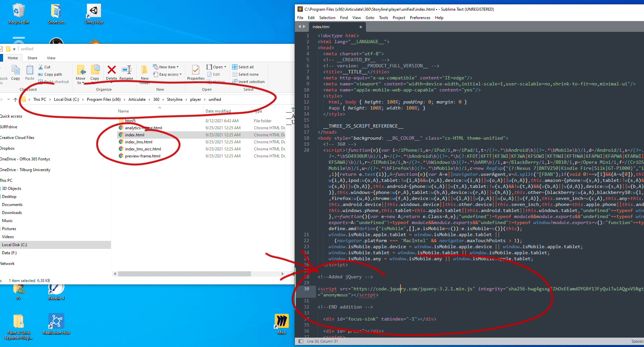Click the Delete icon in Explorer ribbon
The image size is (644, 347).
click(111, 70)
